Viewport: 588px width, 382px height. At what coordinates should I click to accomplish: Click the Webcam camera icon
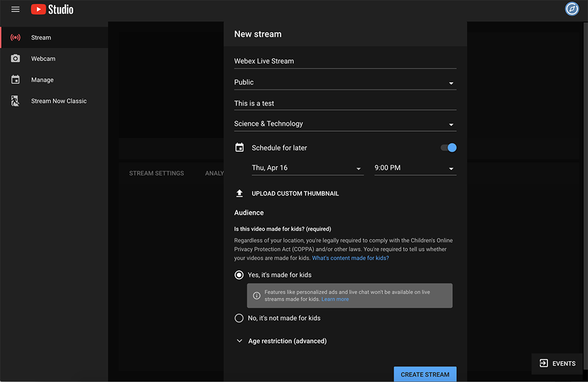point(15,59)
